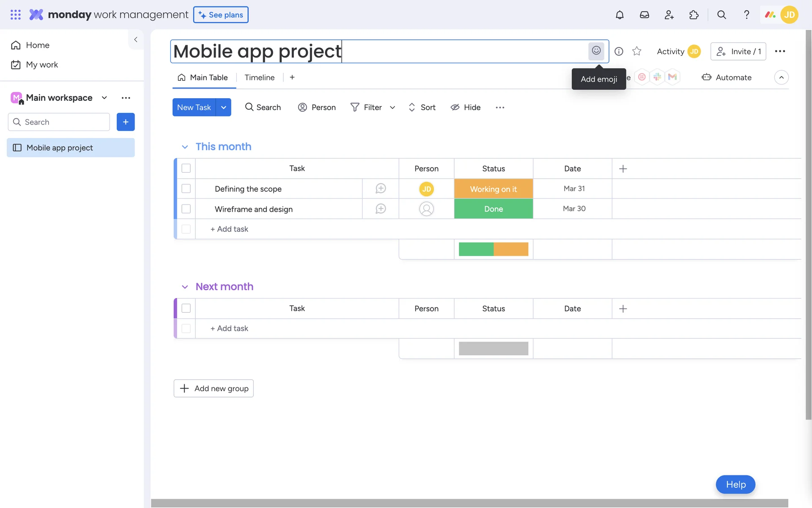
Task: Star the board as favorite
Action: pos(636,51)
